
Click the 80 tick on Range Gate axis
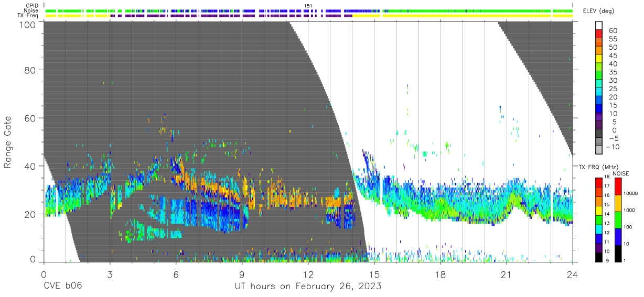click(x=31, y=71)
